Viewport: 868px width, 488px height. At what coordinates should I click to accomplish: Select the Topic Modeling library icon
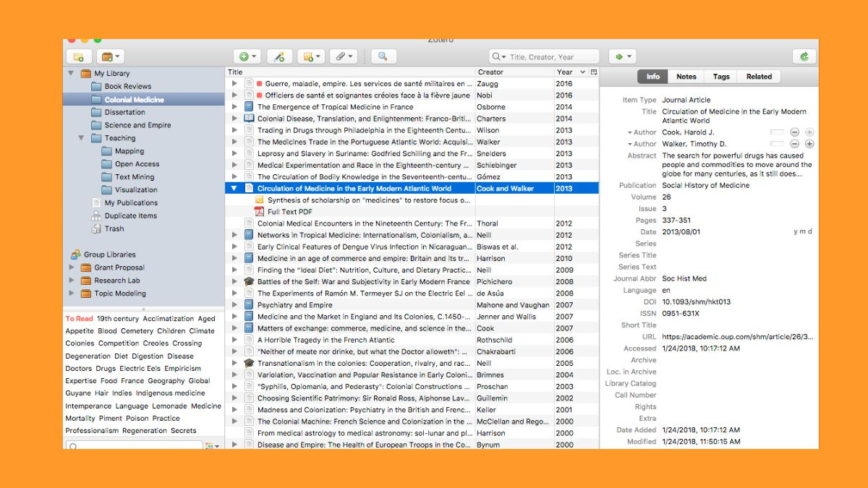point(86,294)
